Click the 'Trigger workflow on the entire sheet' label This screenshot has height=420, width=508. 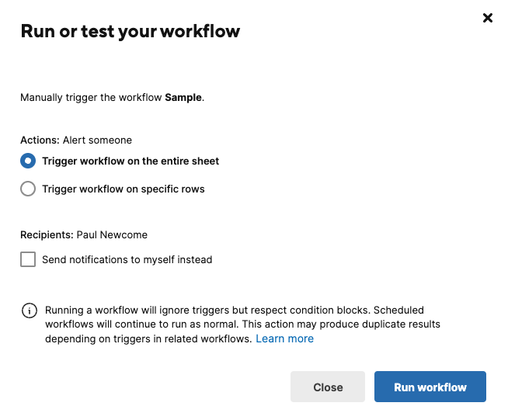pyautogui.click(x=130, y=161)
